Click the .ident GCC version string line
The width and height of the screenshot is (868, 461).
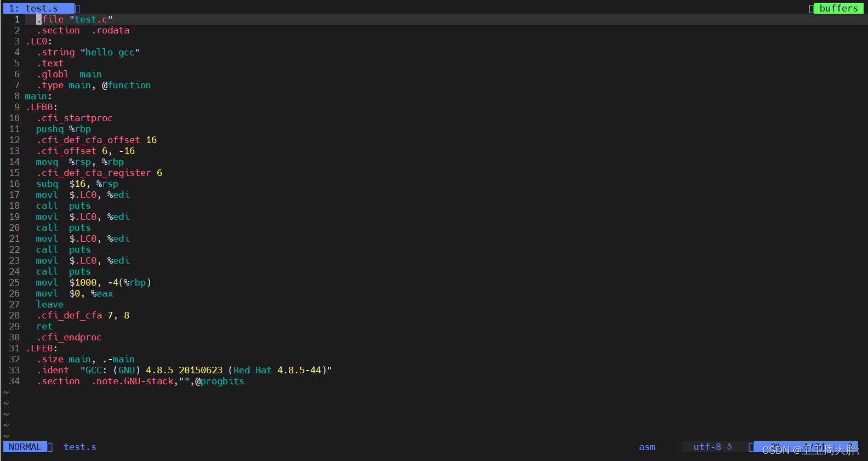(x=184, y=370)
